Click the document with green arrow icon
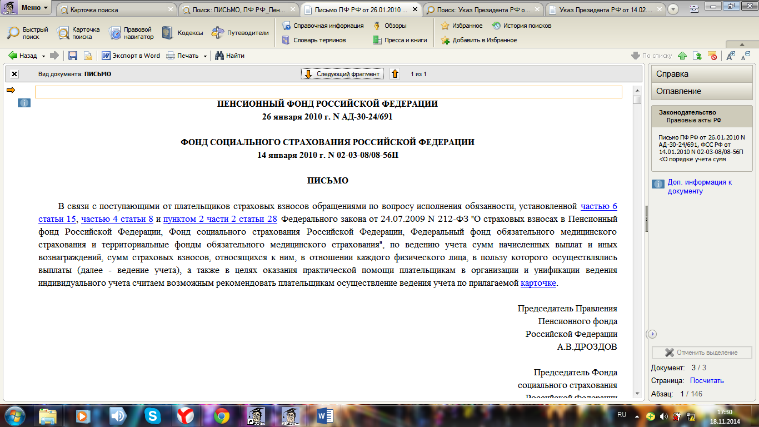 [698, 56]
